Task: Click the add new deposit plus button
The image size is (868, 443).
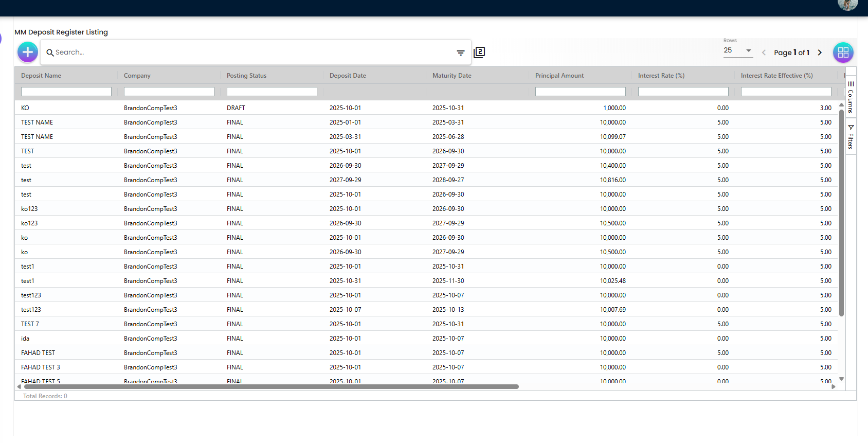Action: click(x=28, y=52)
